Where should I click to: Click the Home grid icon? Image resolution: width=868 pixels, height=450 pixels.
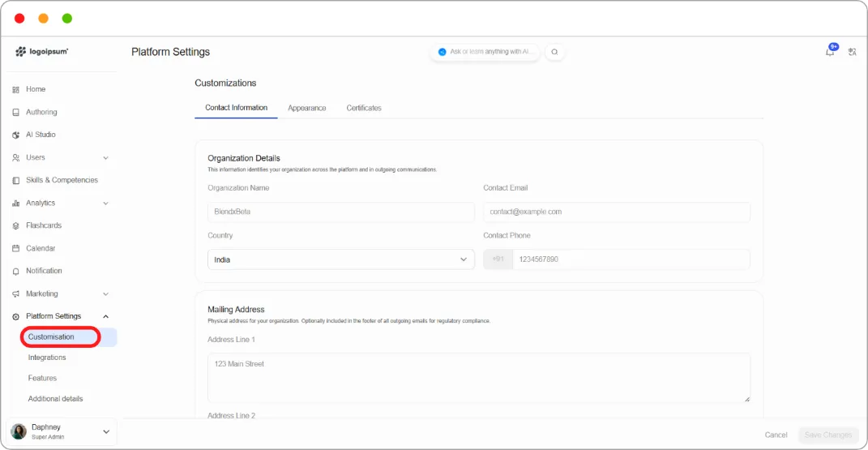click(x=15, y=90)
